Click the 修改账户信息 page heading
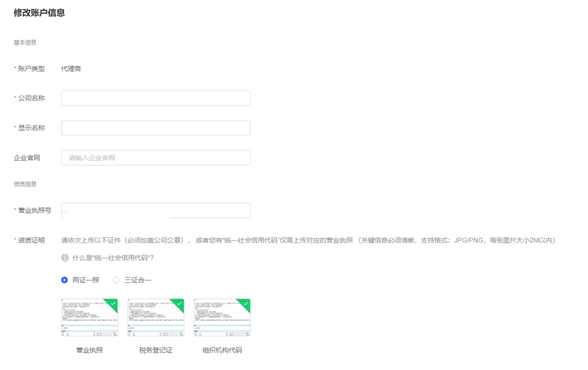Screen dimensions: 588x370 tap(39, 13)
